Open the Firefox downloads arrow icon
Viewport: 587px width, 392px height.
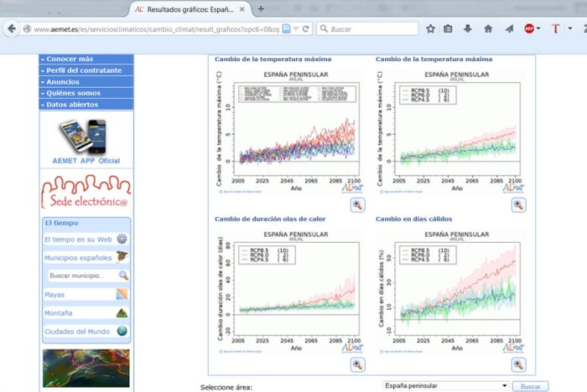[468, 28]
